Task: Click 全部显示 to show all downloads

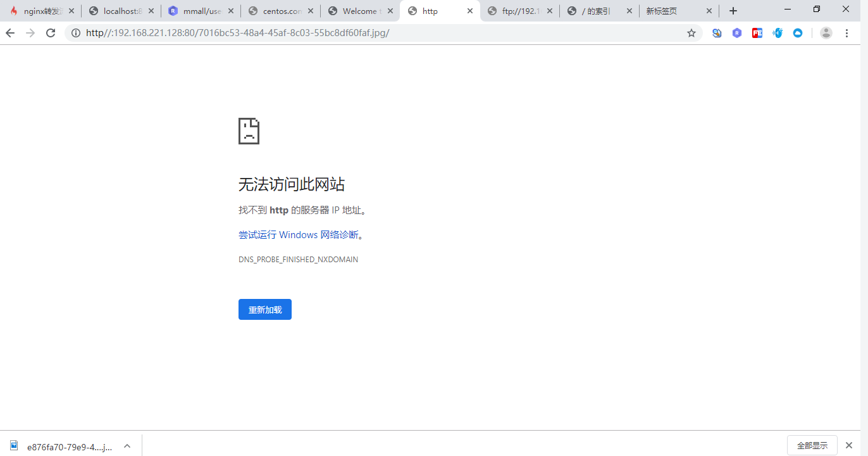Action: [x=812, y=445]
